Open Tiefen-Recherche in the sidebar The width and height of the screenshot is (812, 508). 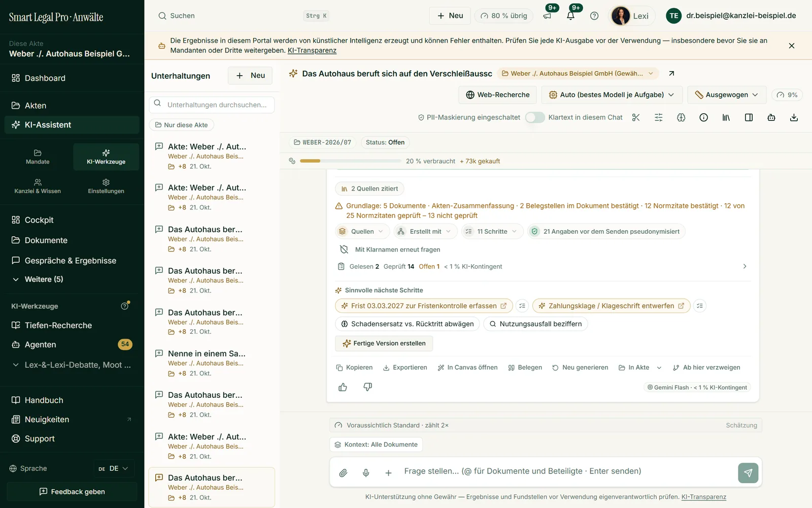[x=58, y=325]
